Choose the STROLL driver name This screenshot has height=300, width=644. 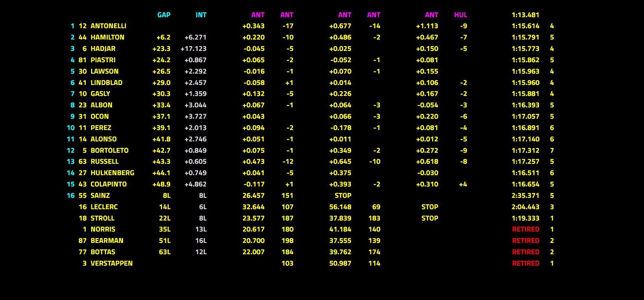tap(103, 218)
